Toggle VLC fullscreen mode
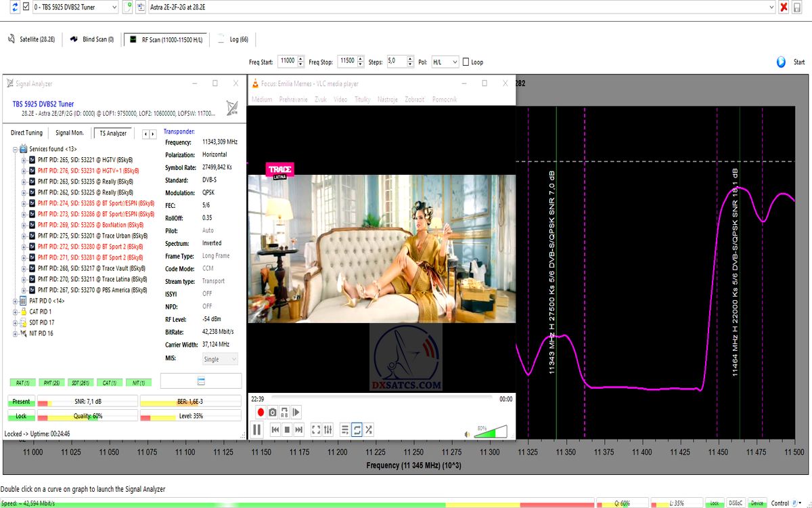812x508 pixels. [x=316, y=429]
